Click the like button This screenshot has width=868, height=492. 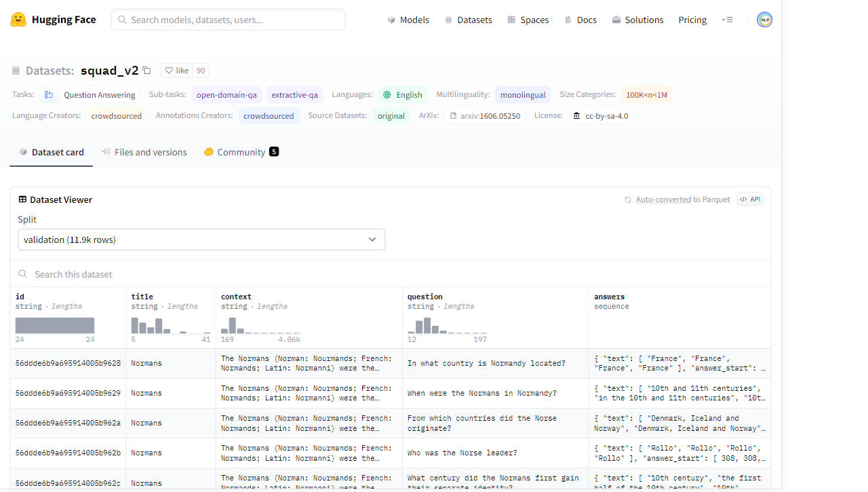pyautogui.click(x=177, y=71)
